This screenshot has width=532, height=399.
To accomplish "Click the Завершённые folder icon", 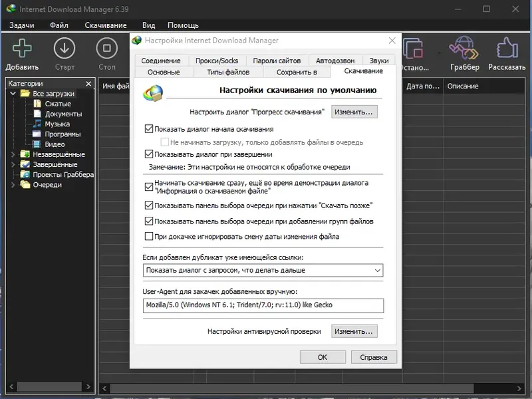I will (x=25, y=164).
